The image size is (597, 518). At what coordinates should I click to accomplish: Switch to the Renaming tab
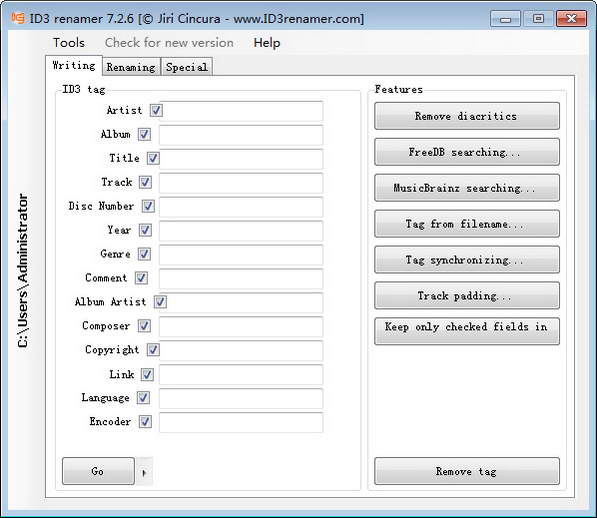pyautogui.click(x=131, y=67)
